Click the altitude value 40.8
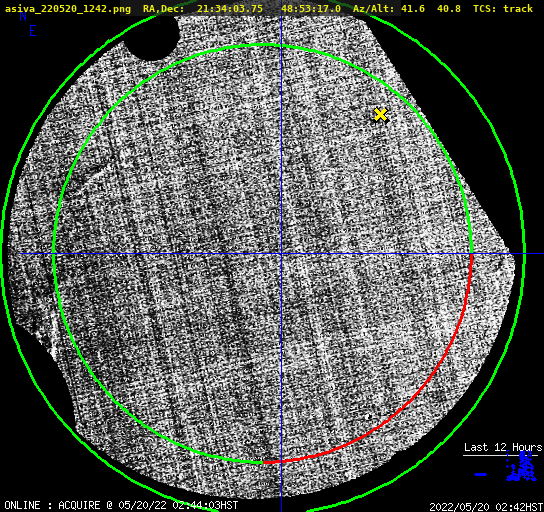The image size is (544, 512). [x=449, y=9]
